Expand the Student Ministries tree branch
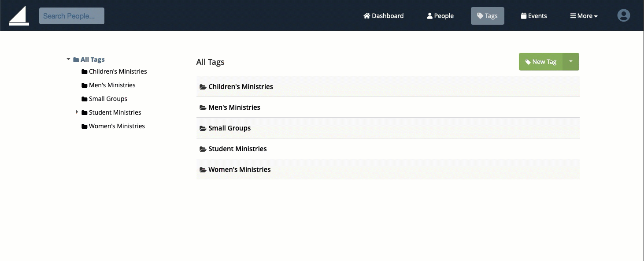Viewport: 644px width, 261px height. coord(77,112)
